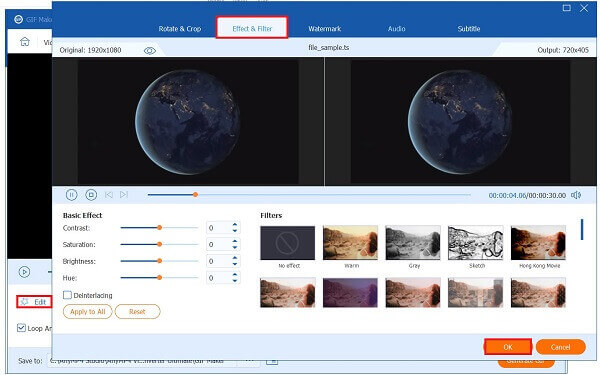This screenshot has width=600, height=375.
Task: Increase Hue value with up arrow
Action: click(x=235, y=274)
